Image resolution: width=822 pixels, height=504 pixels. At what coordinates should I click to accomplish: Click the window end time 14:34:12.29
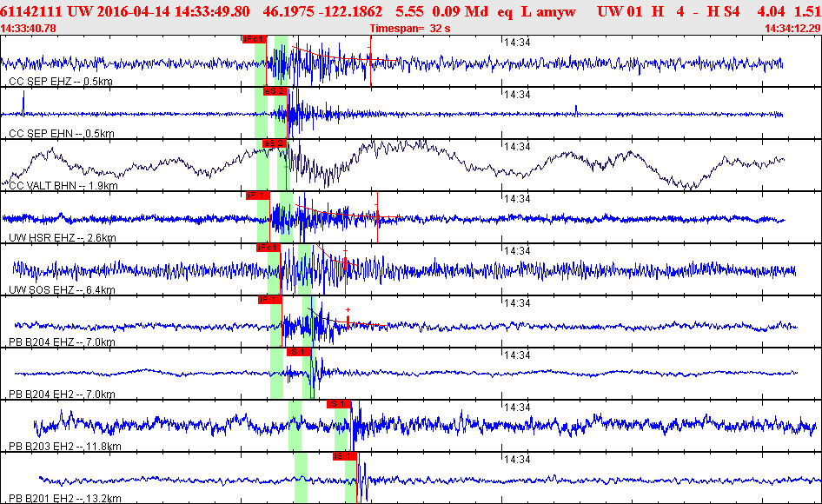792,29
